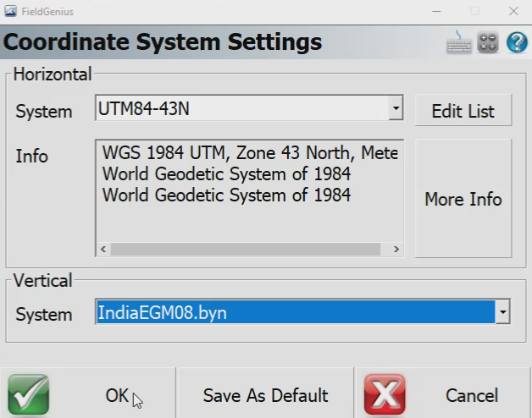The width and height of the screenshot is (532, 418).
Task: Click the FieldGenius app icon in title bar
Action: click(11, 11)
